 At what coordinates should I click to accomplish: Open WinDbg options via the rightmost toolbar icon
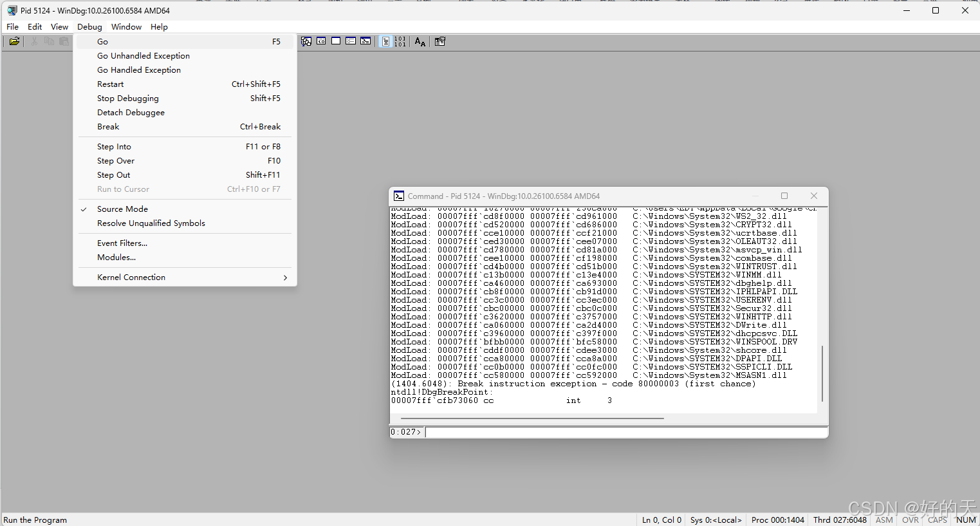pyautogui.click(x=439, y=41)
